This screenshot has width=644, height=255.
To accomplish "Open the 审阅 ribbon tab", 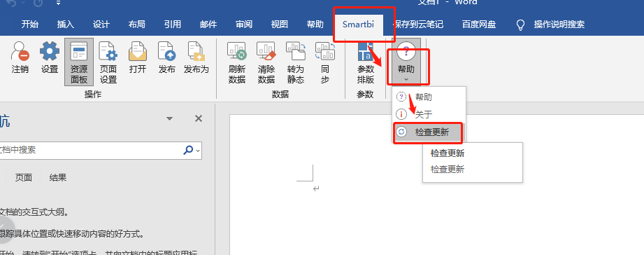I will pyautogui.click(x=244, y=25).
